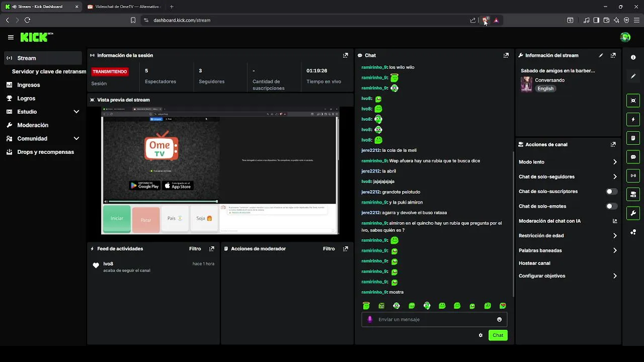Open chat settings gear next to the Chat button
Screen dimensions: 644x362
click(x=480, y=335)
